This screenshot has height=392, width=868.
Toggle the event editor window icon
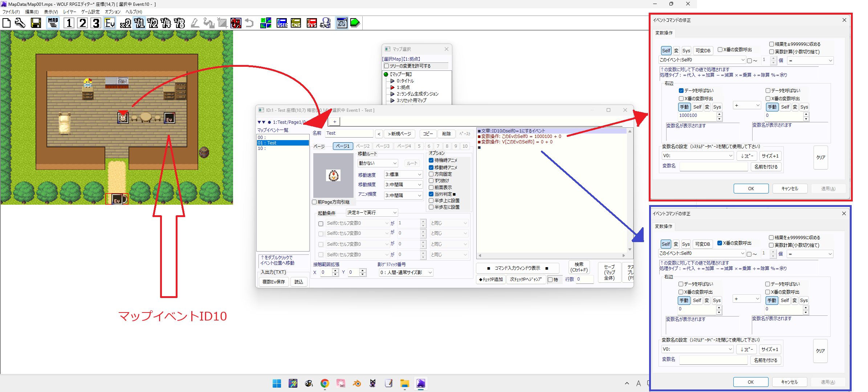342,23
